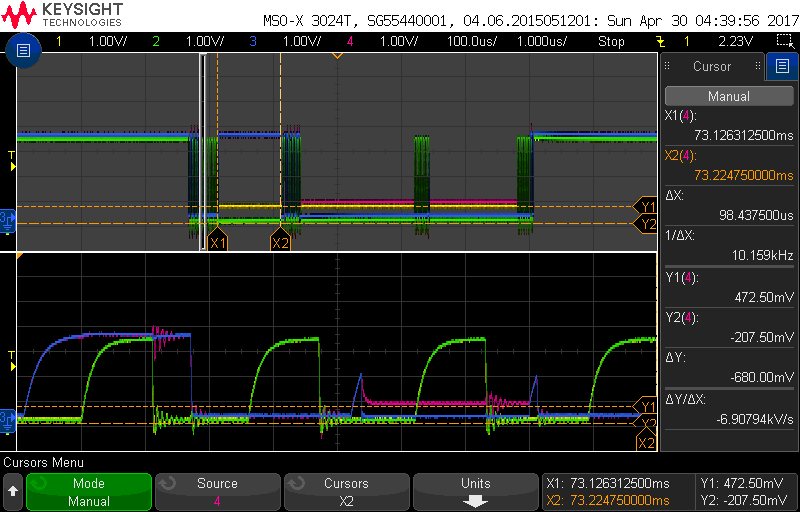This screenshot has height=512, width=800.
Task: Click the Y2 readout in bottom bar
Action: point(743,500)
